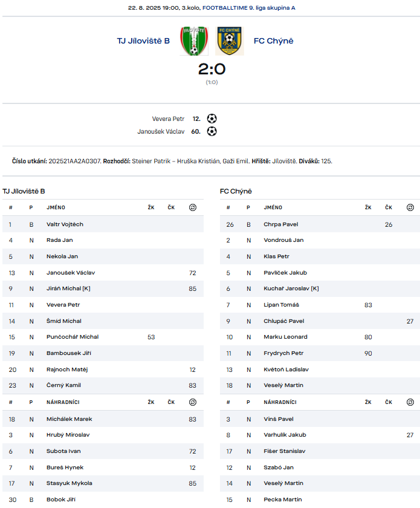
Task: Select substitute Stasyuk Mykola row
Action: (103, 483)
